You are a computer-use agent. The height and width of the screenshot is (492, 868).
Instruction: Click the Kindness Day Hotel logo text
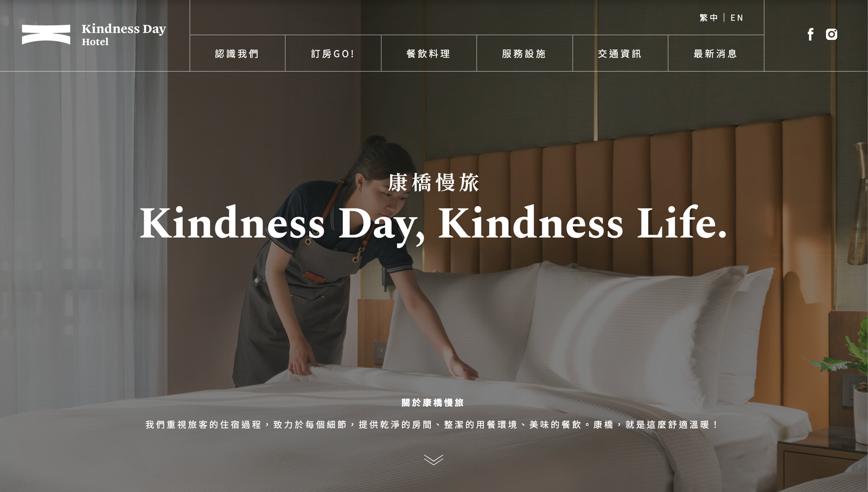124,34
